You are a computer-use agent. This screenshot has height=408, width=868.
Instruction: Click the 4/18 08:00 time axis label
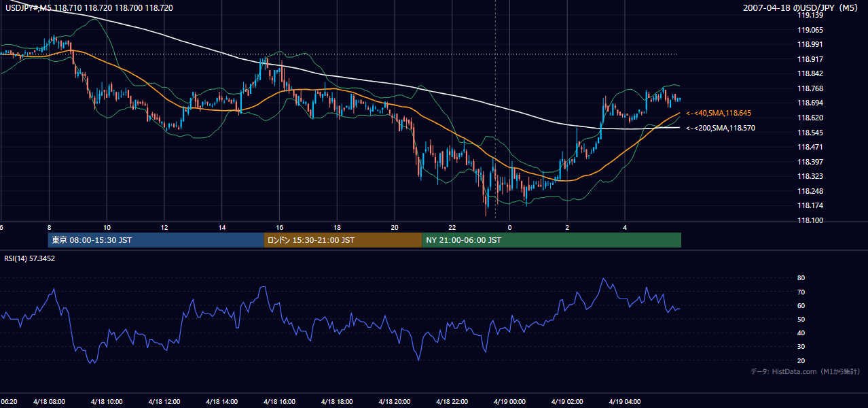(51, 402)
